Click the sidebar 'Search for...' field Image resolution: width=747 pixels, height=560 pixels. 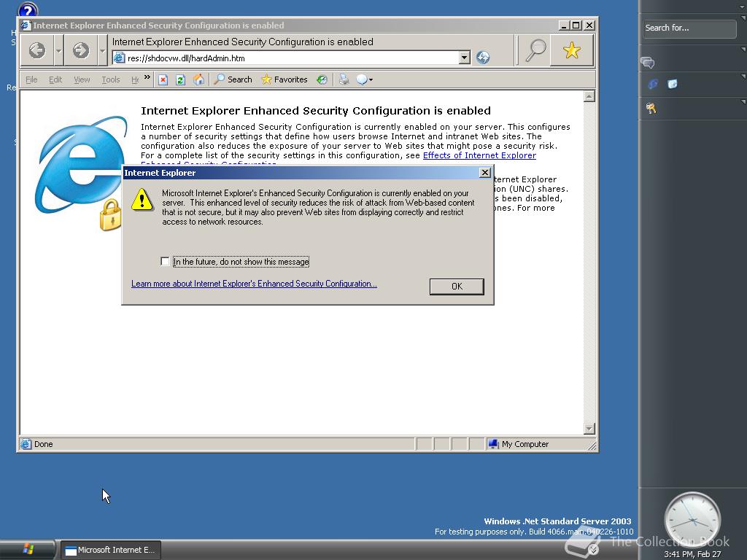(689, 28)
